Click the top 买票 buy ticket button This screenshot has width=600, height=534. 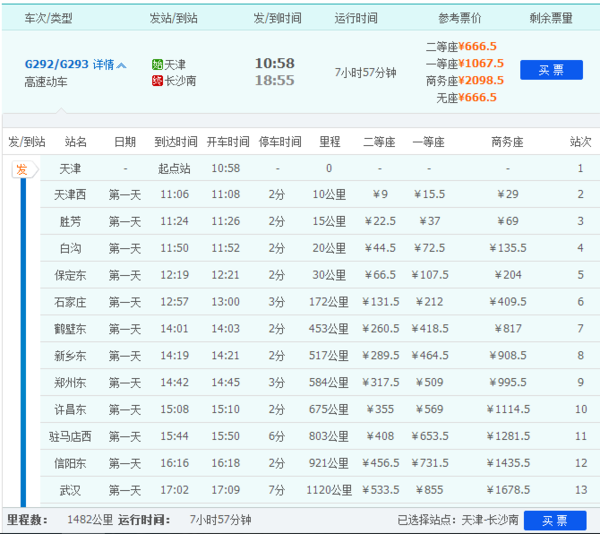pyautogui.click(x=551, y=70)
